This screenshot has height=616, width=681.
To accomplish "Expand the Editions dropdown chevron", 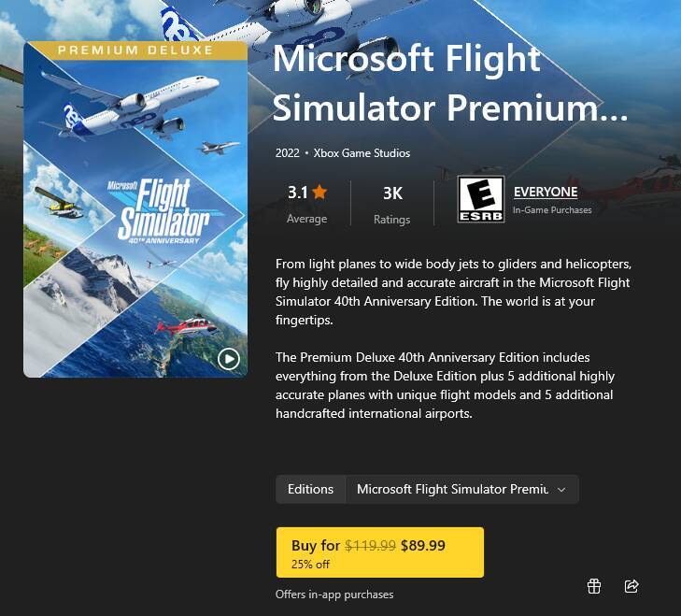I will (561, 490).
